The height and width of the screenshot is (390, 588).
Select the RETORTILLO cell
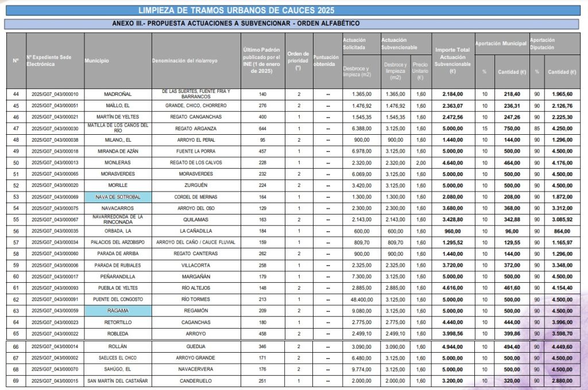pyautogui.click(x=118, y=322)
